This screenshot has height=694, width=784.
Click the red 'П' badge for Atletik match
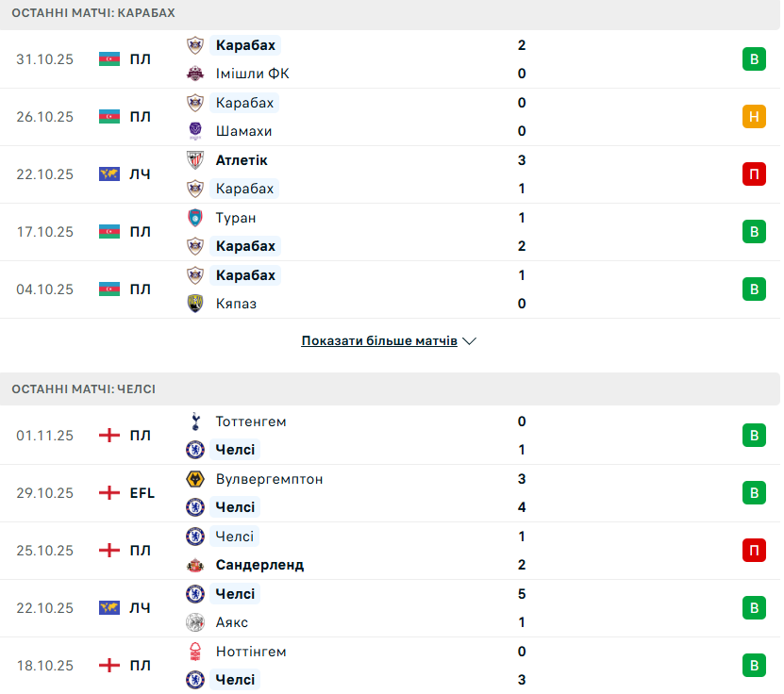coord(754,174)
